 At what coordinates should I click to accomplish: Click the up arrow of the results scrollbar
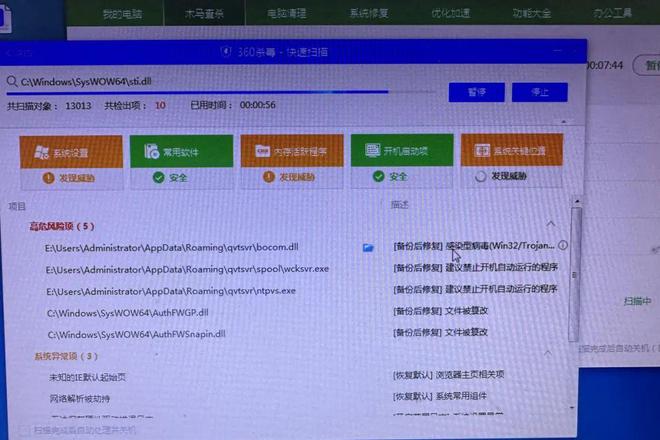[577, 202]
